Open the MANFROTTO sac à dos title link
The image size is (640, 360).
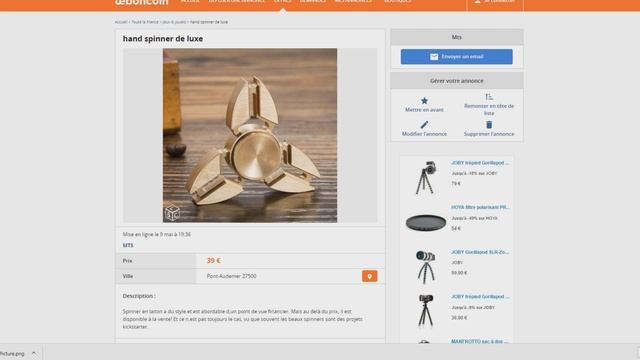[480, 341]
